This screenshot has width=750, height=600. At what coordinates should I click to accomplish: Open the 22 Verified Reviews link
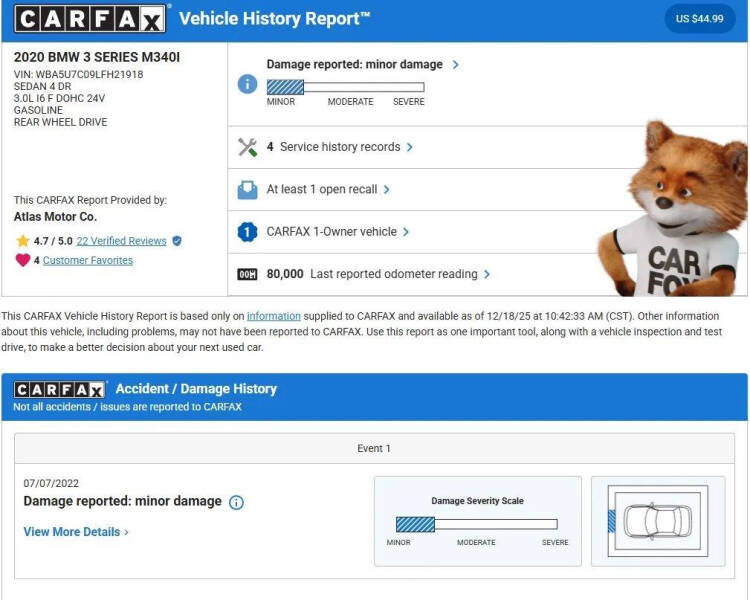point(121,241)
